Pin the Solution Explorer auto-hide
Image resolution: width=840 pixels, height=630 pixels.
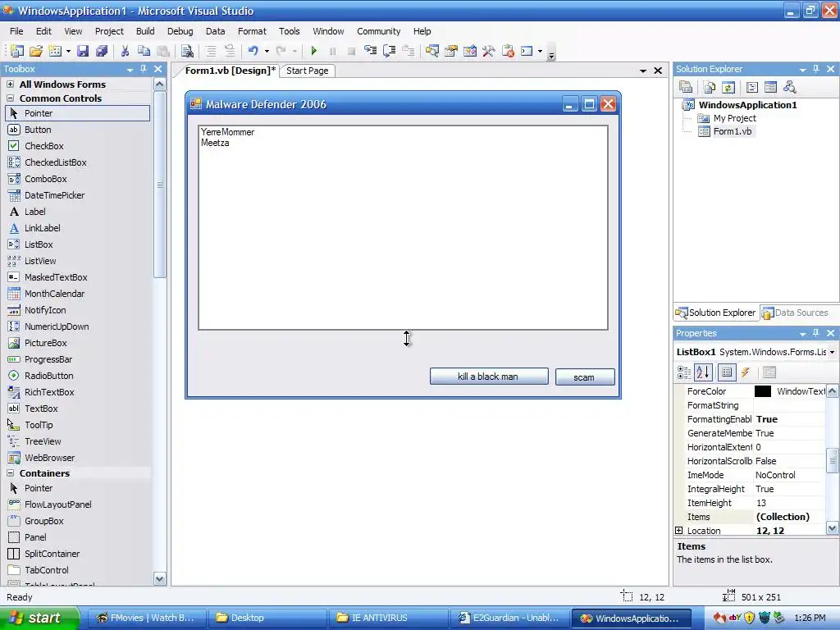click(x=816, y=69)
